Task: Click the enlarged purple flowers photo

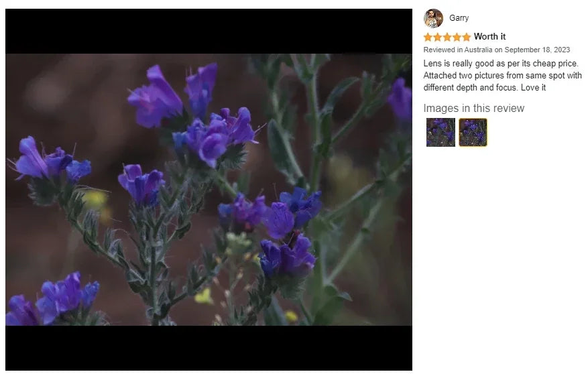Action: pyautogui.click(x=209, y=189)
